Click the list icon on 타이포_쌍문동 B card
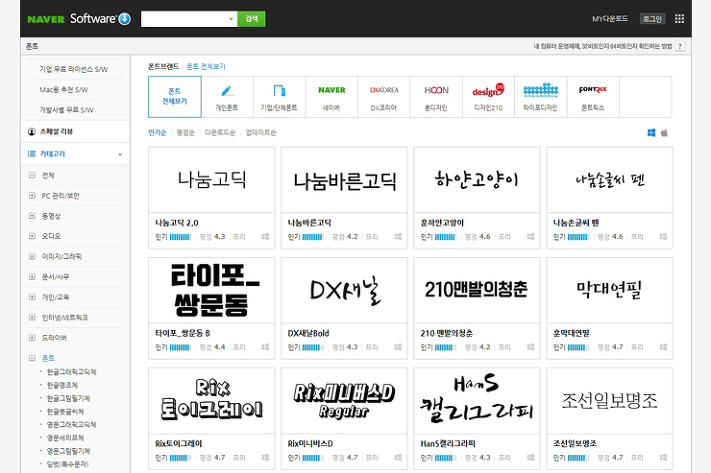 [265, 347]
